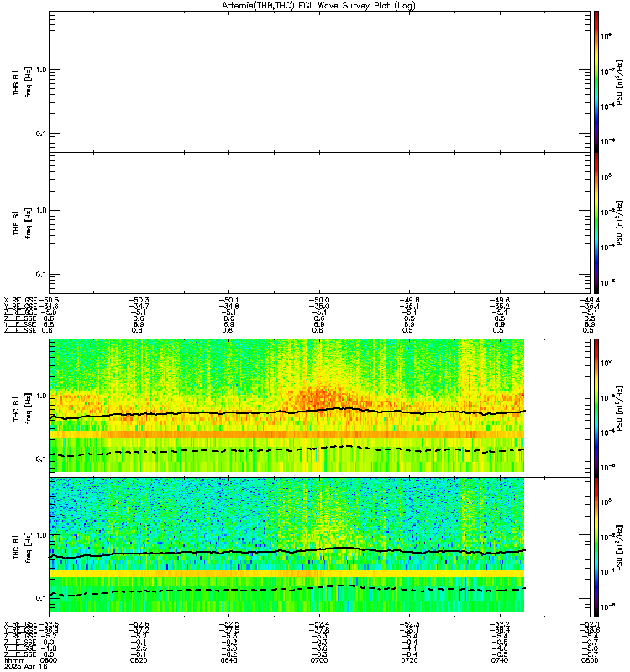Viewport: 630px width, 672px height.
Task: Click the X_RE_GSE value -52.1 under THC panels
Action: (x=591, y=624)
